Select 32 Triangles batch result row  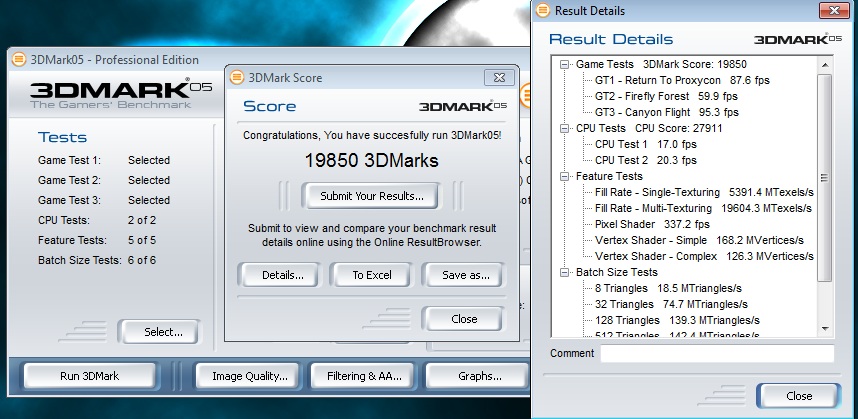(x=671, y=304)
